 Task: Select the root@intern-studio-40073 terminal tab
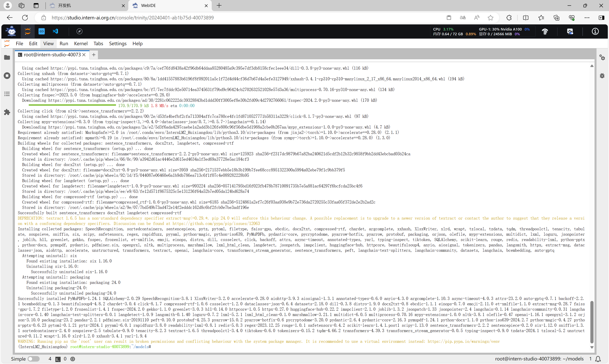[52, 55]
